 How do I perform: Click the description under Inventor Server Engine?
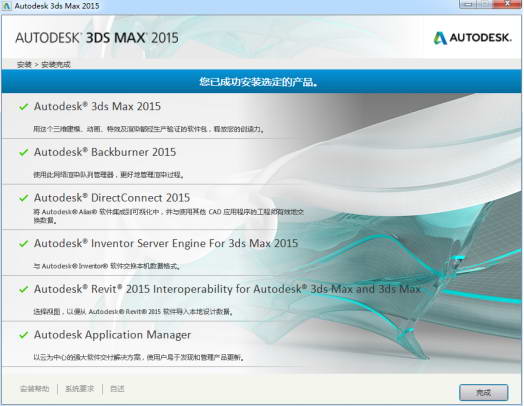click(107, 266)
